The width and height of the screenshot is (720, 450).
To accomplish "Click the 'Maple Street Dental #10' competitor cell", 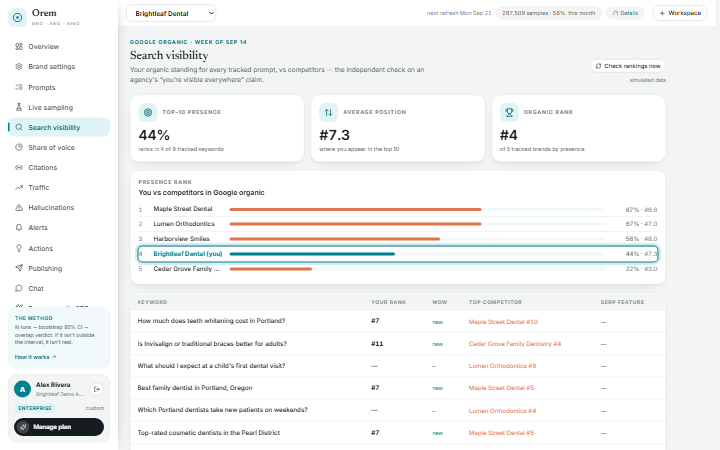I will 503,322.
